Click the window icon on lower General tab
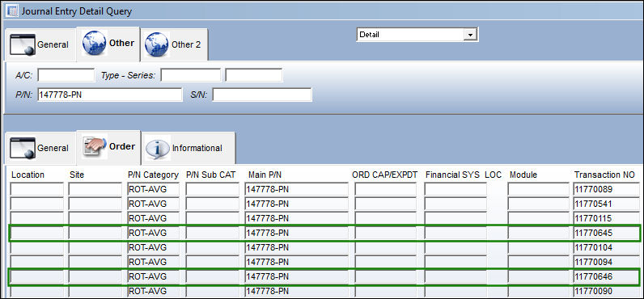The height and width of the screenshot is (299, 644). 22,148
